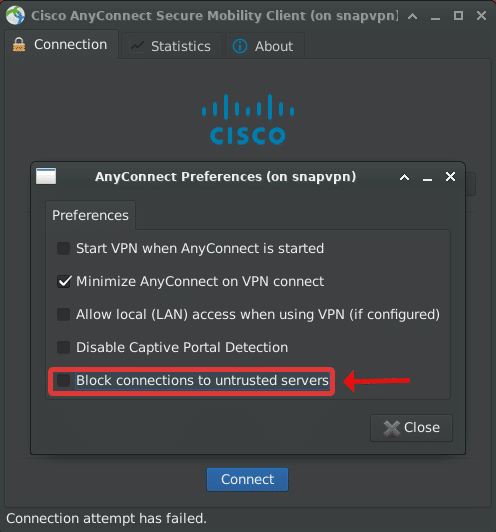Switch to the Statistics tab
Image resolution: width=496 pixels, height=532 pixels.
click(172, 46)
